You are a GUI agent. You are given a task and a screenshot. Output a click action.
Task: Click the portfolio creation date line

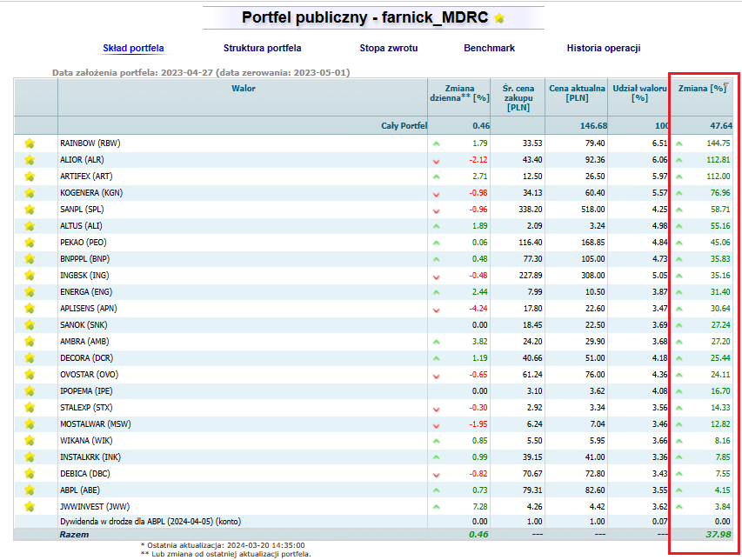[x=201, y=73]
